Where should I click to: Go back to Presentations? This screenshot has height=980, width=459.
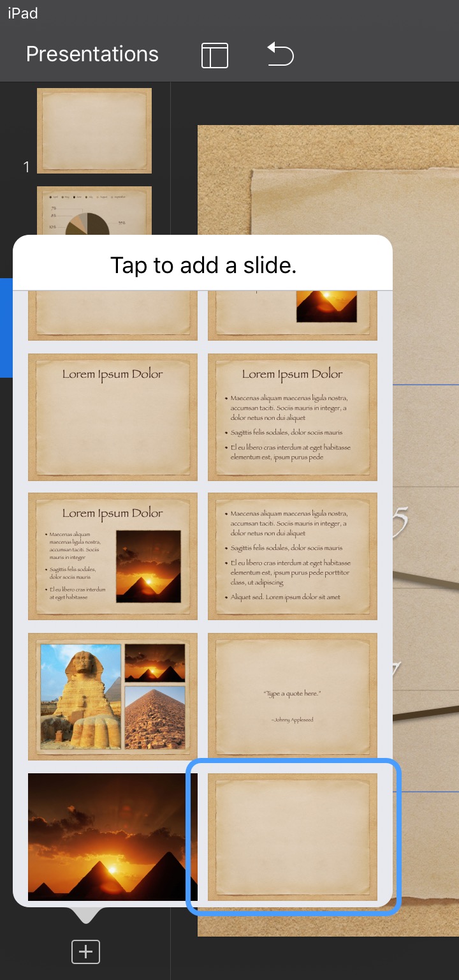point(92,54)
